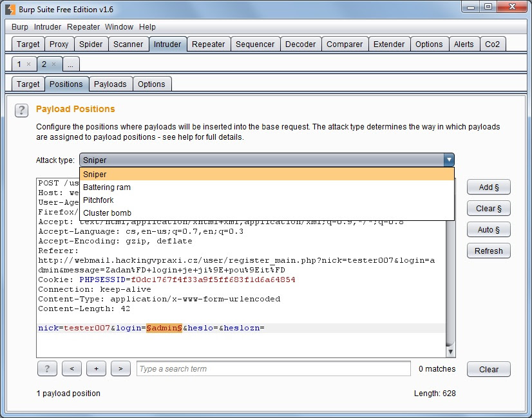Click the Attack type dropdown arrow

pos(449,160)
